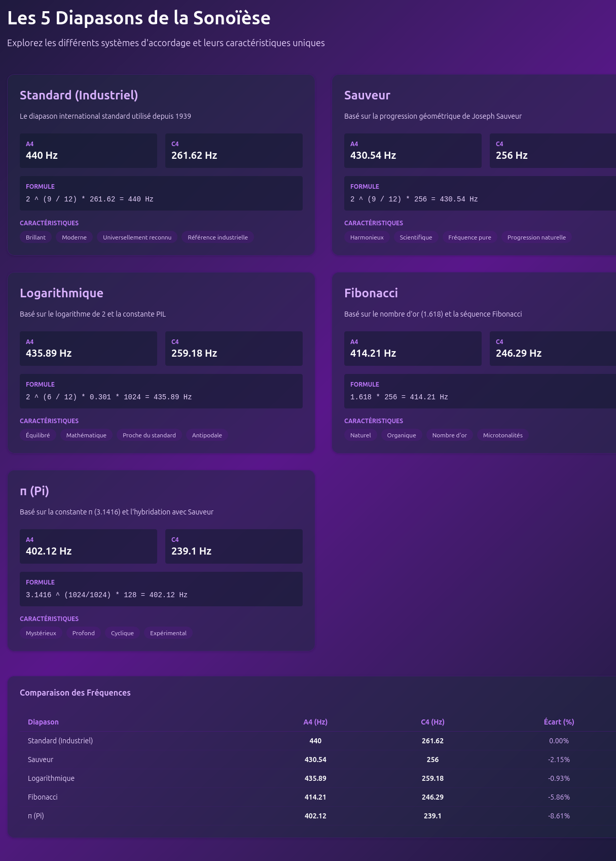The image size is (616, 861).
Task: Click the "Comparaison des Fréquences" heading
Action: [75, 693]
